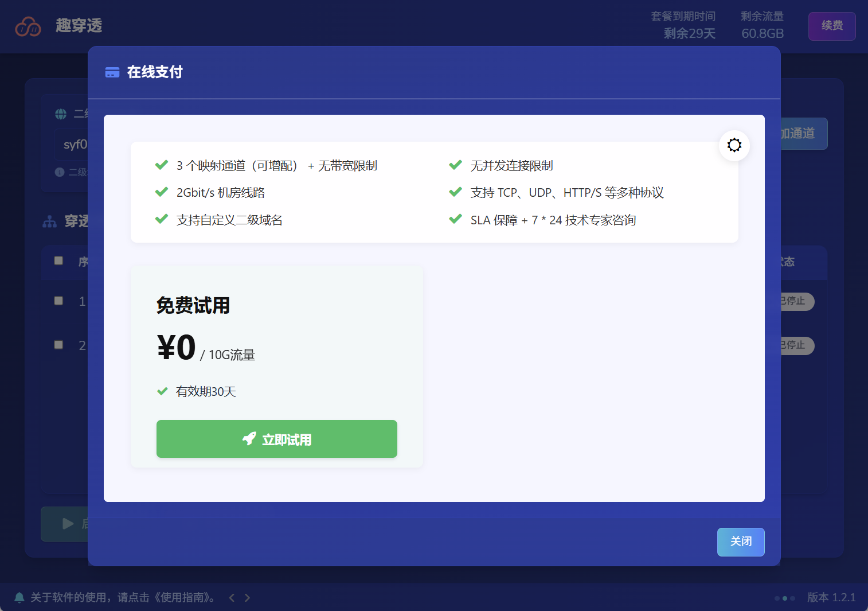
Task: Check the checkbox for row 2
Action: pos(58,345)
